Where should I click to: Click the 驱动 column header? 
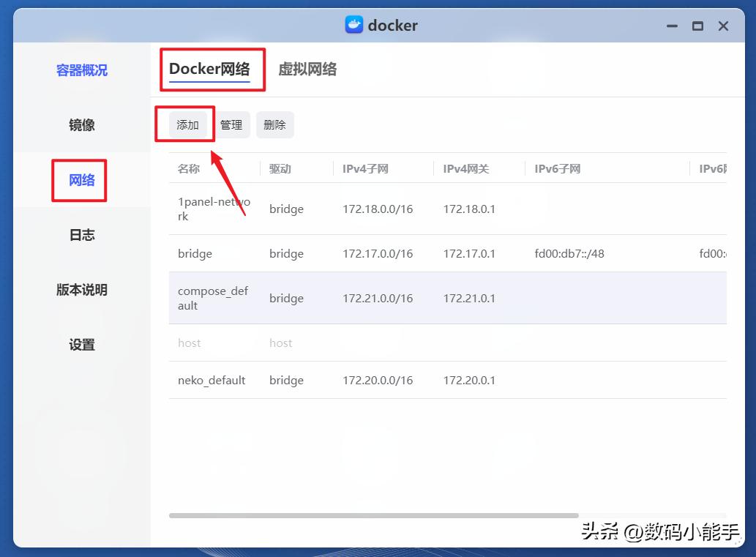tap(280, 169)
